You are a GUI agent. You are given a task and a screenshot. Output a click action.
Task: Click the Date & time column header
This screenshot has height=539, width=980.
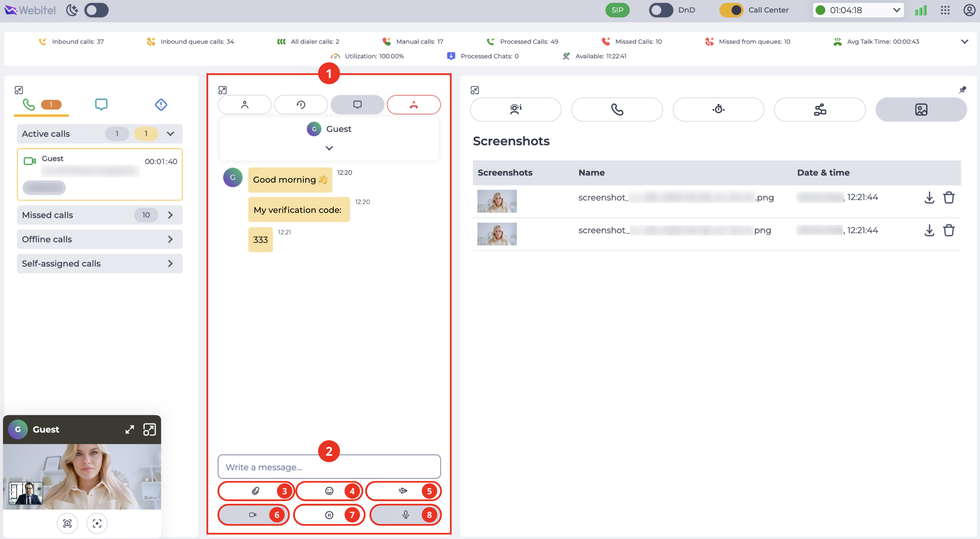pyautogui.click(x=823, y=172)
